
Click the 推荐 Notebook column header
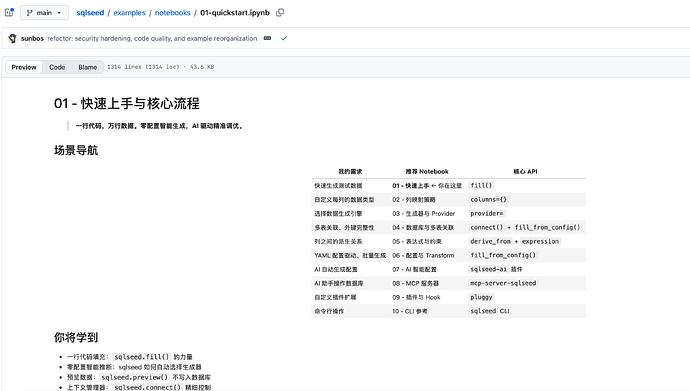pyautogui.click(x=427, y=172)
